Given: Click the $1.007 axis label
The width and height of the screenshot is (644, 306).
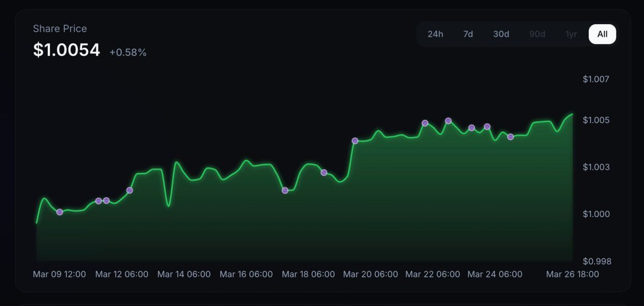Looking at the screenshot, I should [596, 79].
